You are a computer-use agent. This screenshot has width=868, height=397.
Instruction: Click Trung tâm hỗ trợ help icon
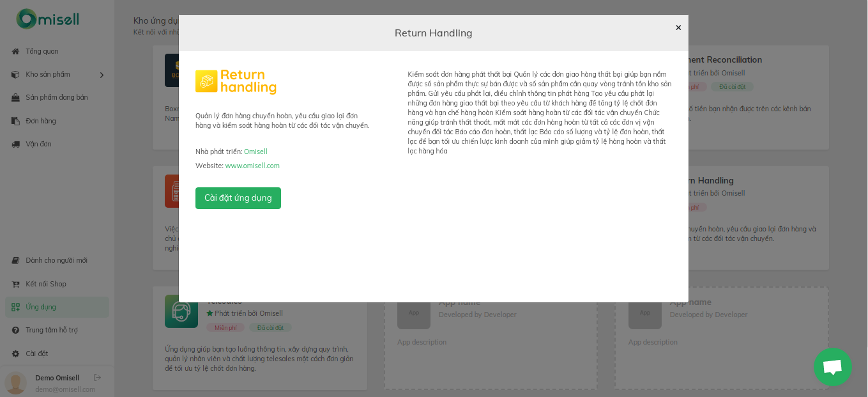[15, 330]
